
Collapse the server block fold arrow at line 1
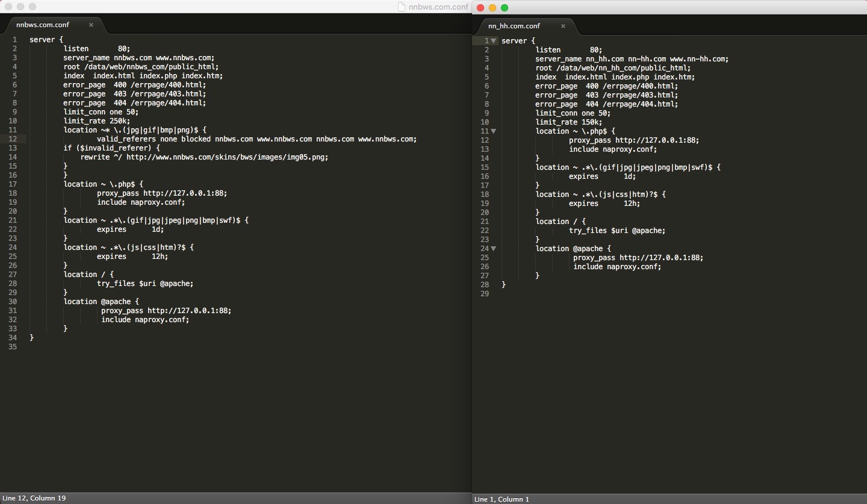pos(493,41)
